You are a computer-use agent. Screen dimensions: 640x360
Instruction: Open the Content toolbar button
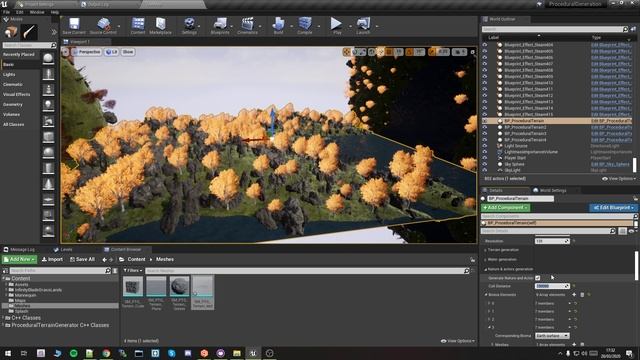point(138,26)
